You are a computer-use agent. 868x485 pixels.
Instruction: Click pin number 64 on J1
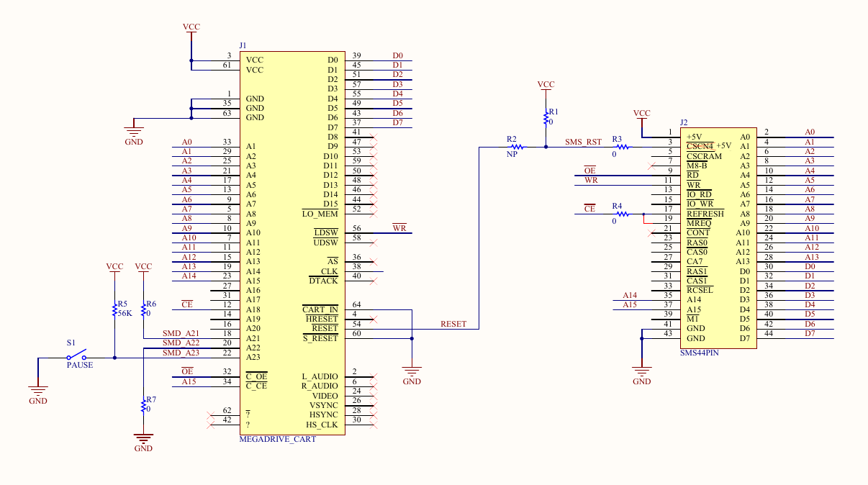356,304
